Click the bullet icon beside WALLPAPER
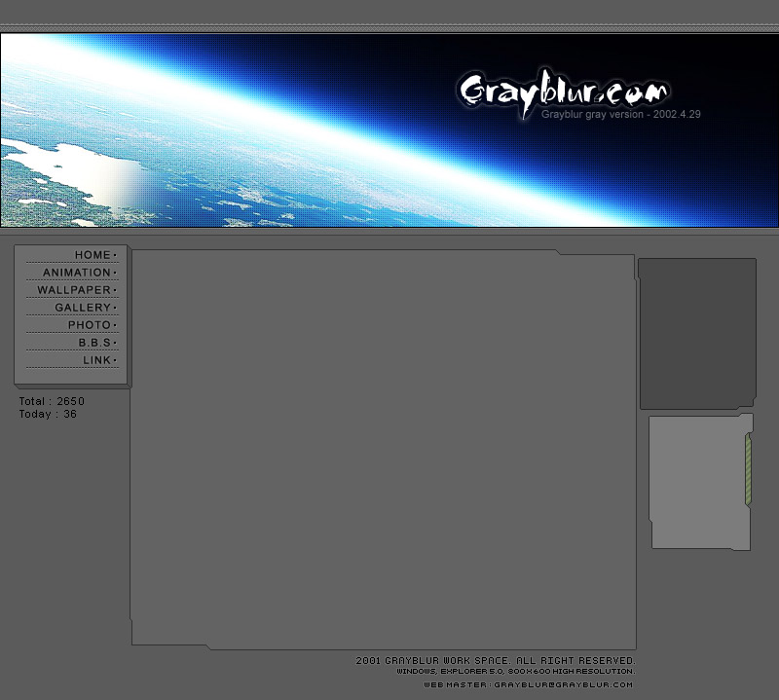This screenshot has height=700, width=779. coord(113,289)
